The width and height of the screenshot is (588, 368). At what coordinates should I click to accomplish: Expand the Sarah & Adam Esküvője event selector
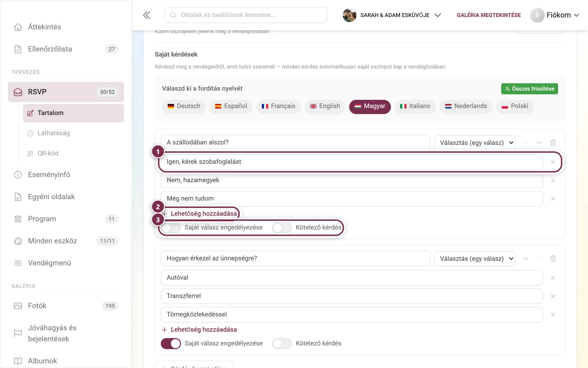tap(392, 15)
